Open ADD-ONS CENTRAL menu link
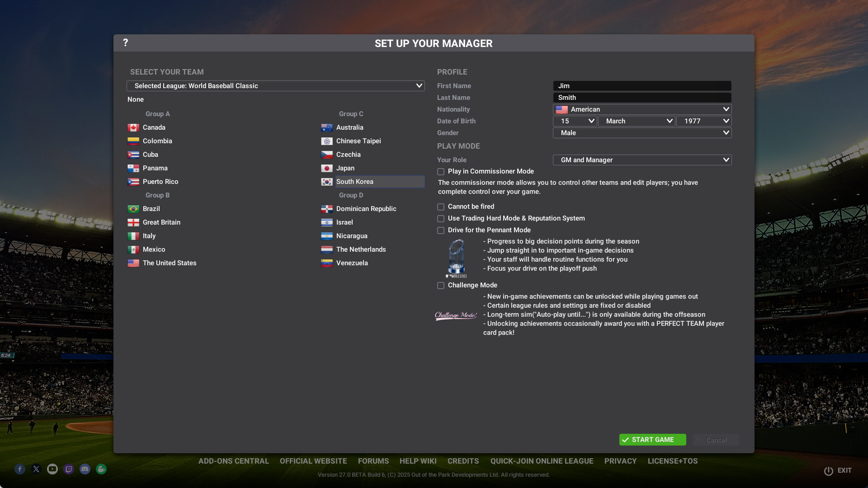This screenshot has width=868, height=488. point(234,461)
